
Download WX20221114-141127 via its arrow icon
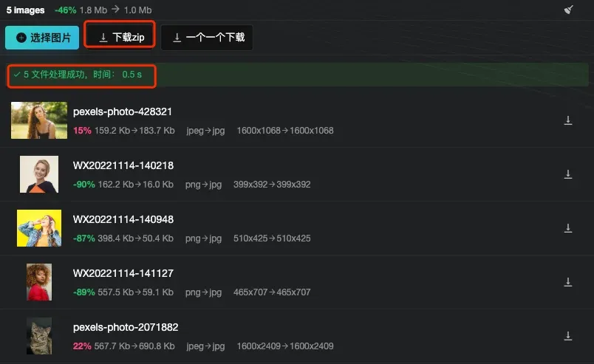568,282
